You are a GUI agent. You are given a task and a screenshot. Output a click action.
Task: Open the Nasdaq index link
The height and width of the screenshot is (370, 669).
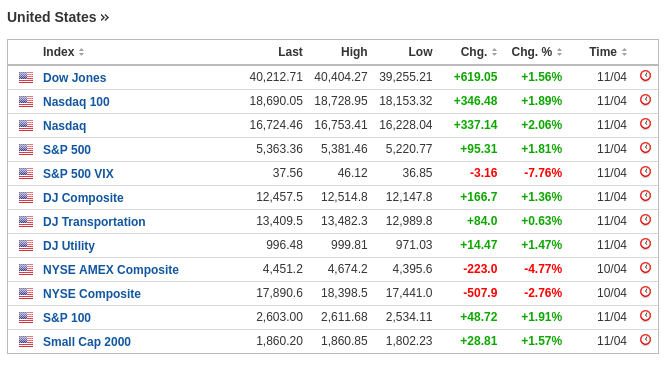(64, 125)
